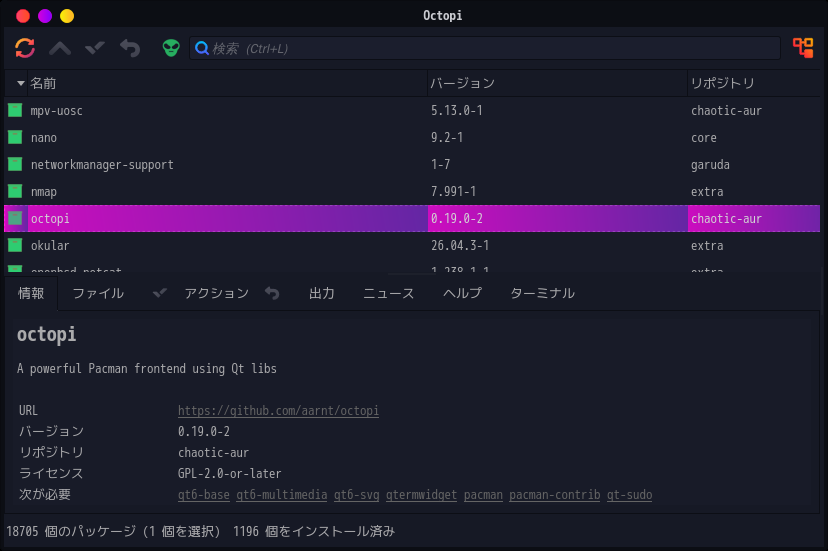This screenshot has height=551, width=828.
Task: Switch to the ヘルプ tab
Action: pyautogui.click(x=463, y=293)
